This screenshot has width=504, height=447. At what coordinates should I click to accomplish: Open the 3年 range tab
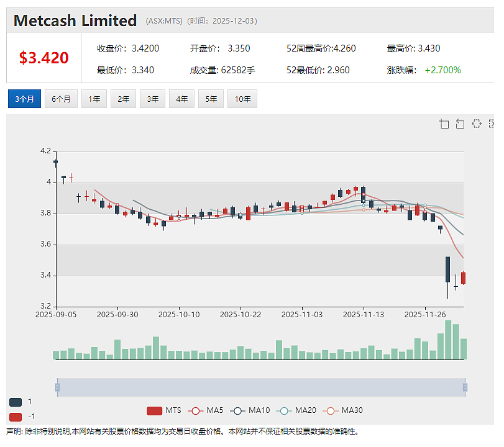pyautogui.click(x=153, y=99)
